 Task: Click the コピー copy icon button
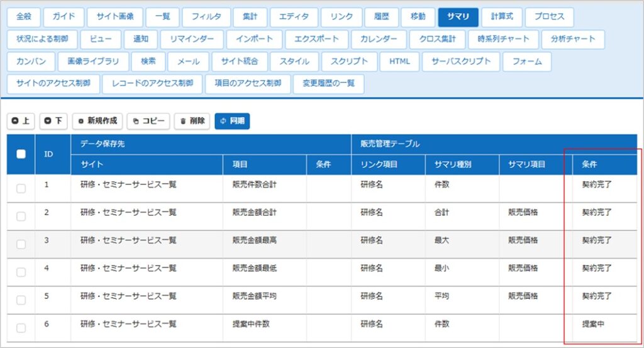coord(148,121)
